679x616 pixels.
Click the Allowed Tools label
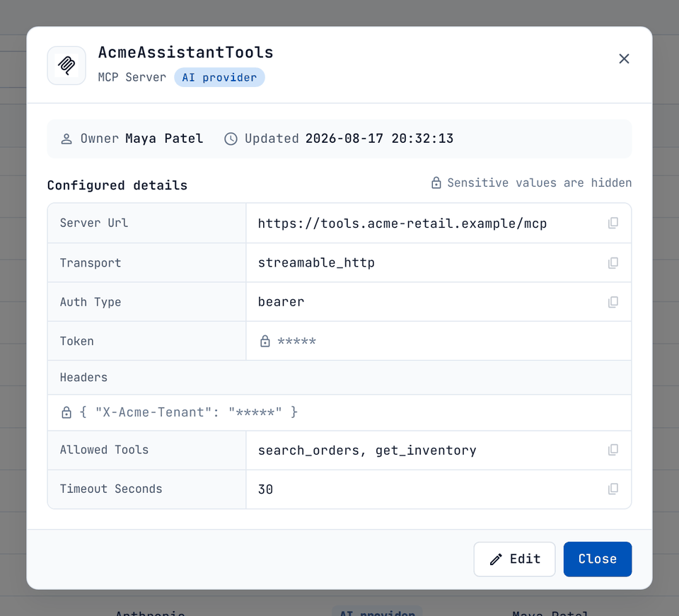click(105, 450)
